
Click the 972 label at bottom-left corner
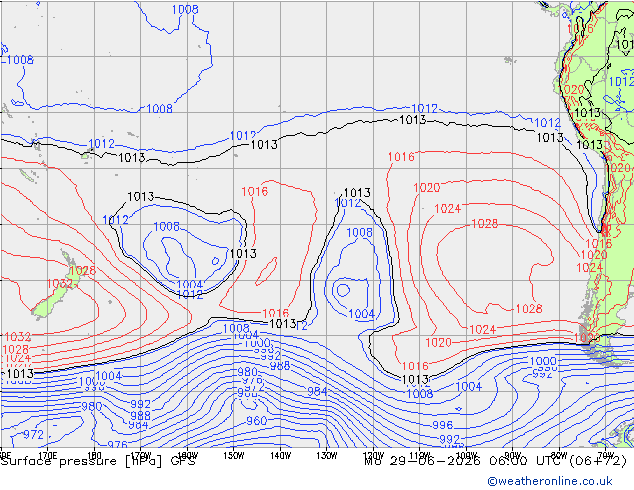[x=33, y=435]
